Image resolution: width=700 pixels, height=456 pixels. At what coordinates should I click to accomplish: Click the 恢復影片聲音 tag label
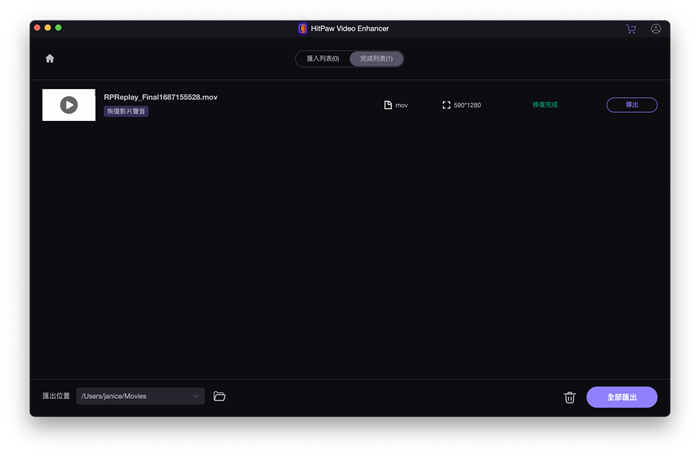(126, 112)
